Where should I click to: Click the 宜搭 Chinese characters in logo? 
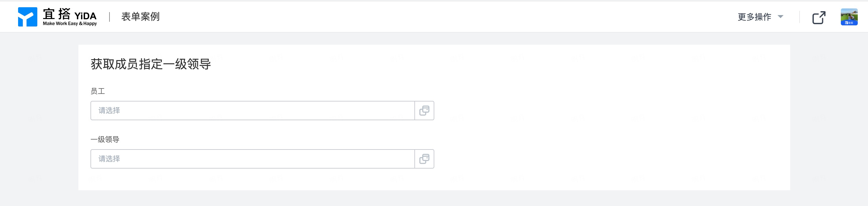tap(57, 14)
